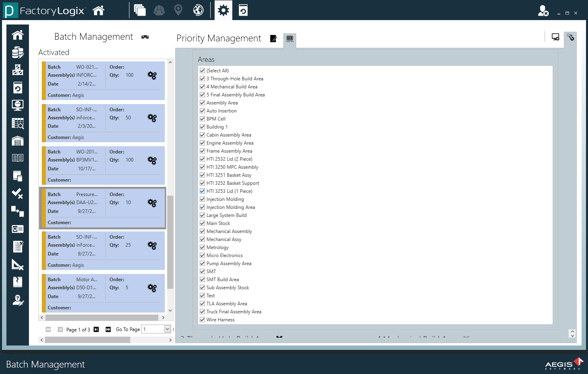Click the wrench link icon at top right
The image size is (588, 374).
point(570,37)
